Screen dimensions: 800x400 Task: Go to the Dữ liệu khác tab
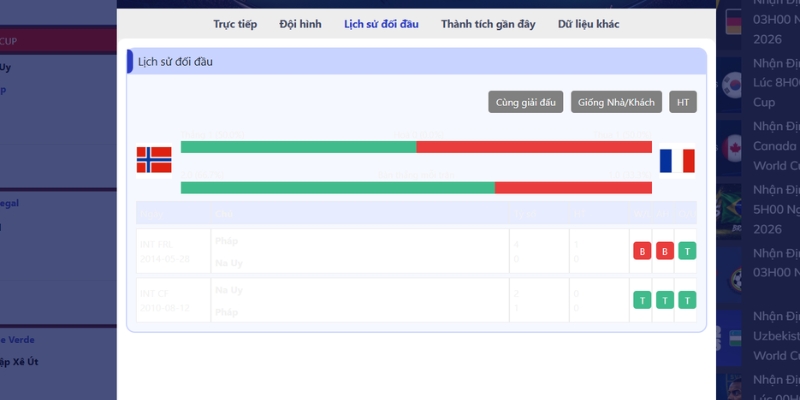click(x=588, y=24)
